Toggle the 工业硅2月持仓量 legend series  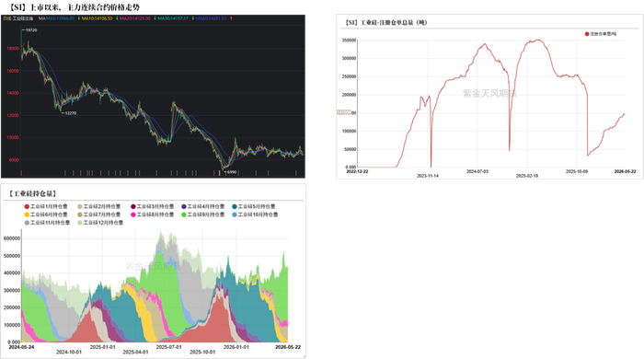click(x=99, y=206)
